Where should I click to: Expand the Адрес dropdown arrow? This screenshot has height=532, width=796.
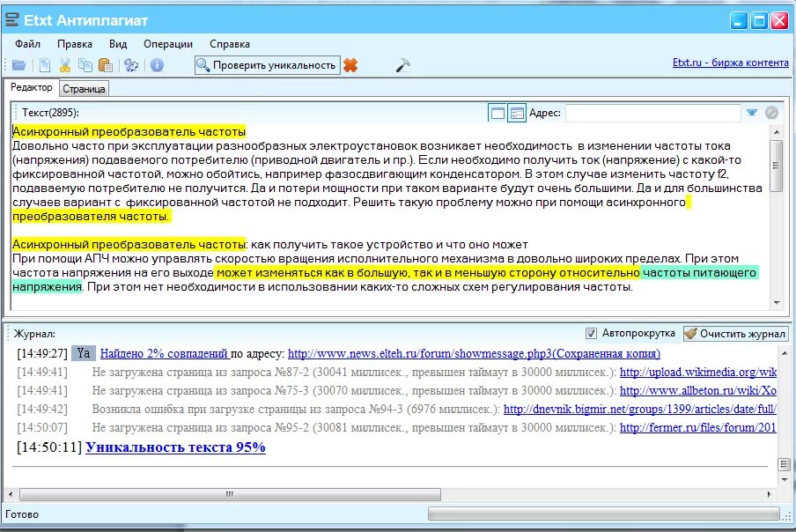[752, 113]
